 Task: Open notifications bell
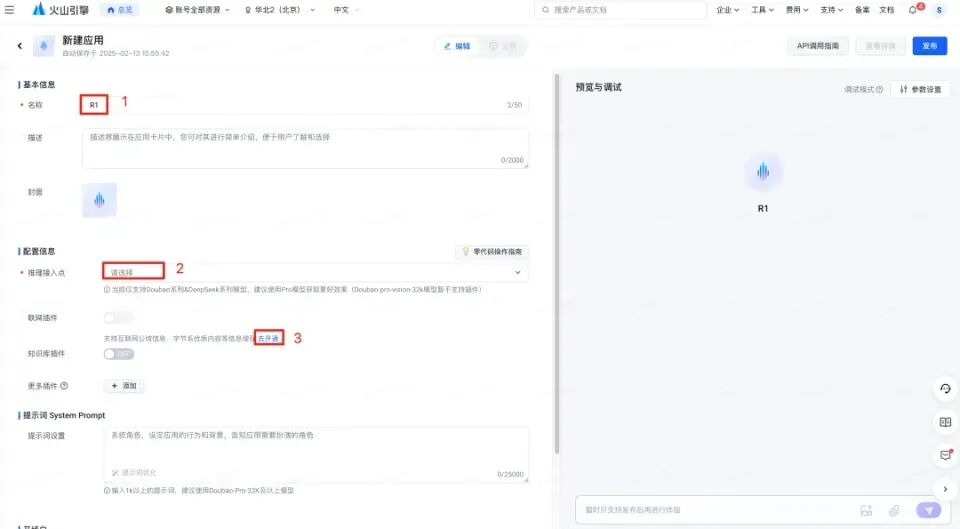[914, 10]
